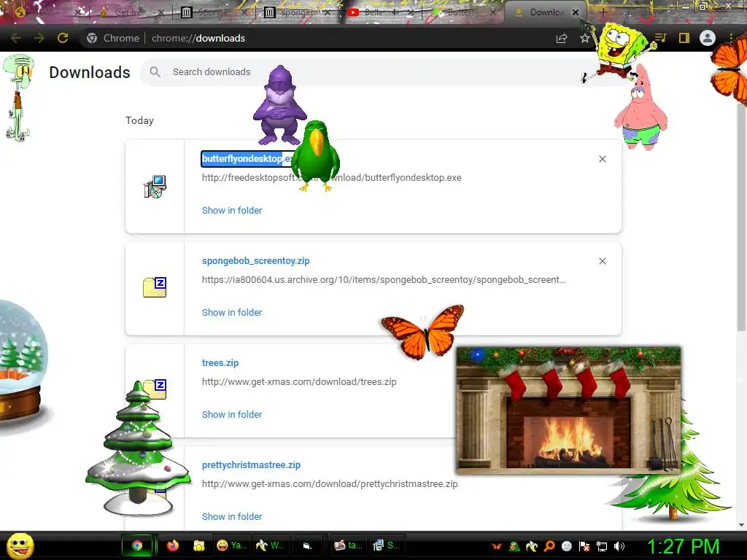Switch to the first archive.org Sponge tab

[214, 12]
